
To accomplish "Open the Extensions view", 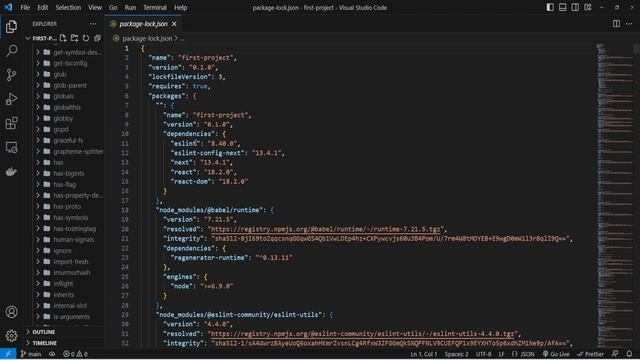I will click(11, 123).
